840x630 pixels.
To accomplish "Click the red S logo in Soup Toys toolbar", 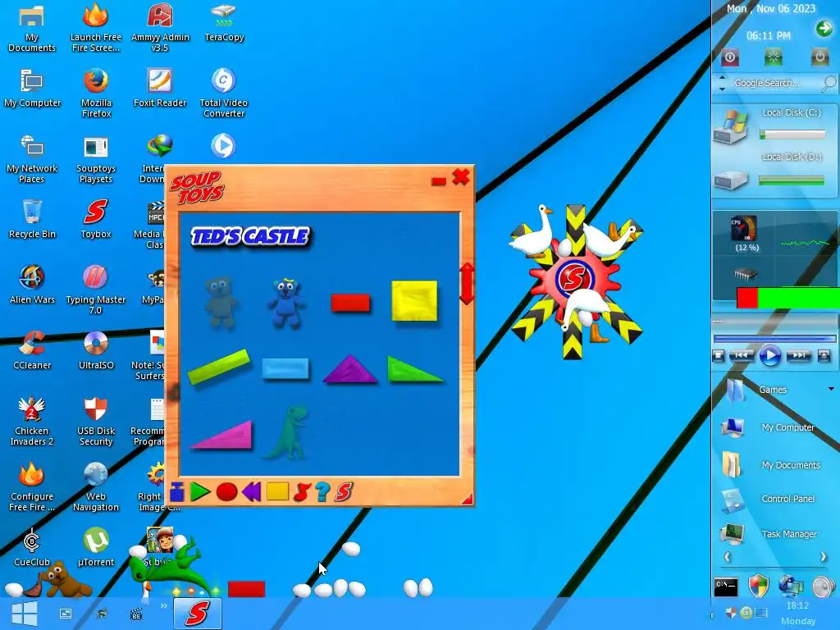I will click(344, 492).
